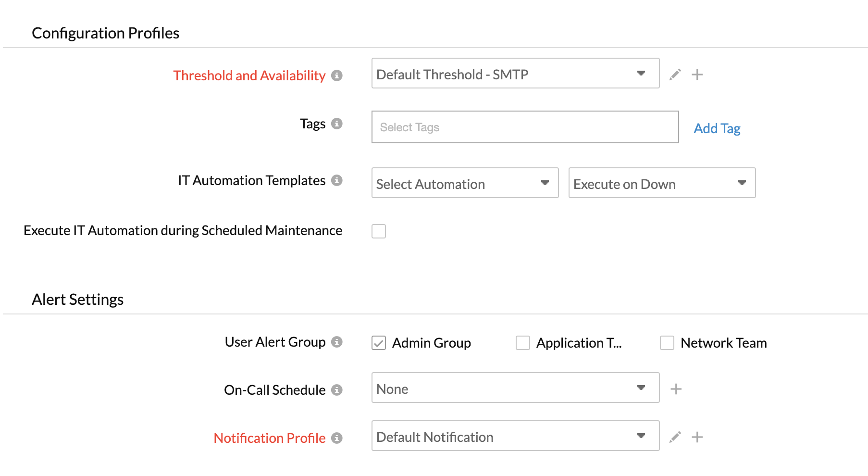
Task: Check the Application T... alert group checkbox
Action: (x=523, y=343)
